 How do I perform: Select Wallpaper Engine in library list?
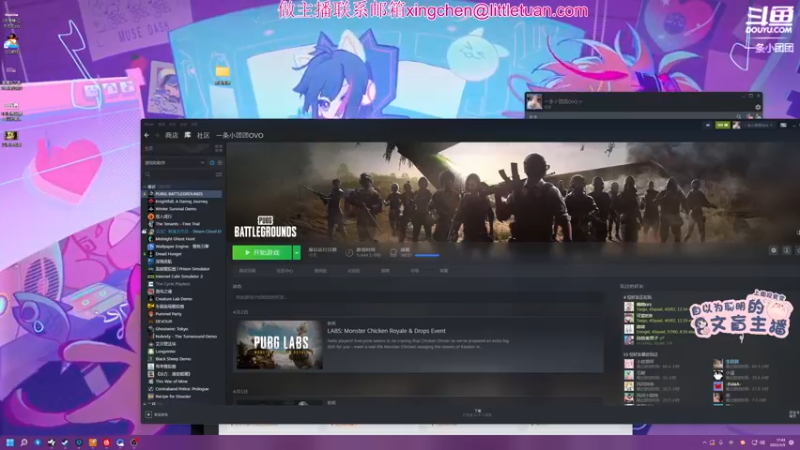(183, 246)
